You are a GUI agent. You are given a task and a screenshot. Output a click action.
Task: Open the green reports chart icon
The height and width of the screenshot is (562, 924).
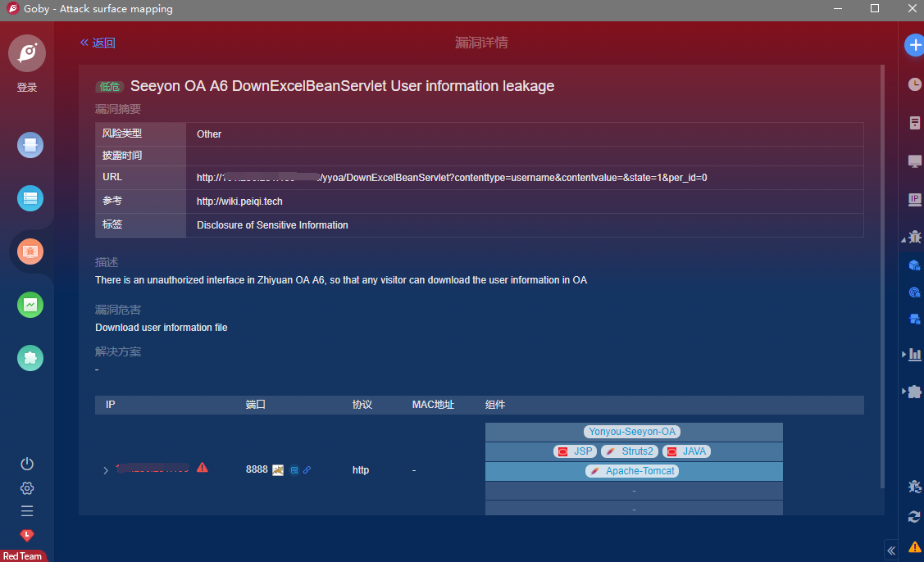30,305
